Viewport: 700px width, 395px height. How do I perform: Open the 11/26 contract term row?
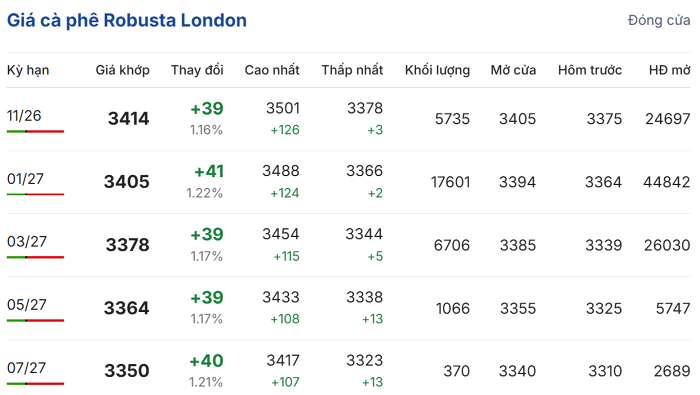tap(349, 119)
